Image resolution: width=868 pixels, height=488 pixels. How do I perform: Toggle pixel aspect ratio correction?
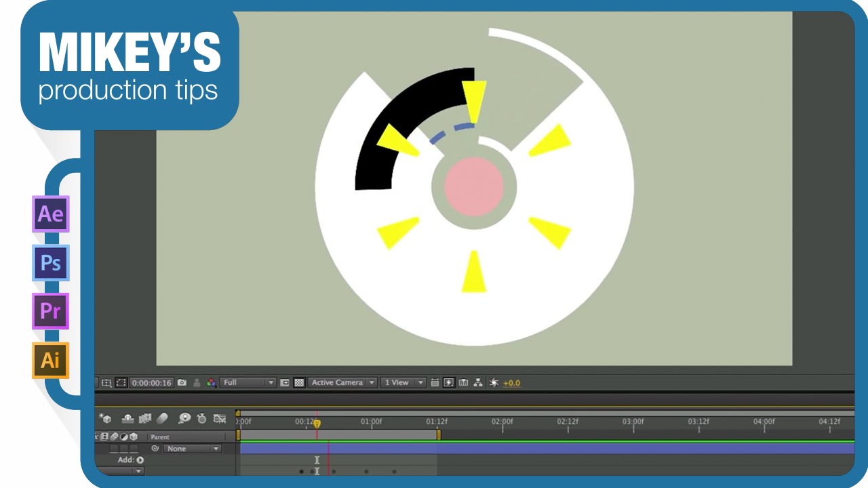[x=435, y=383]
